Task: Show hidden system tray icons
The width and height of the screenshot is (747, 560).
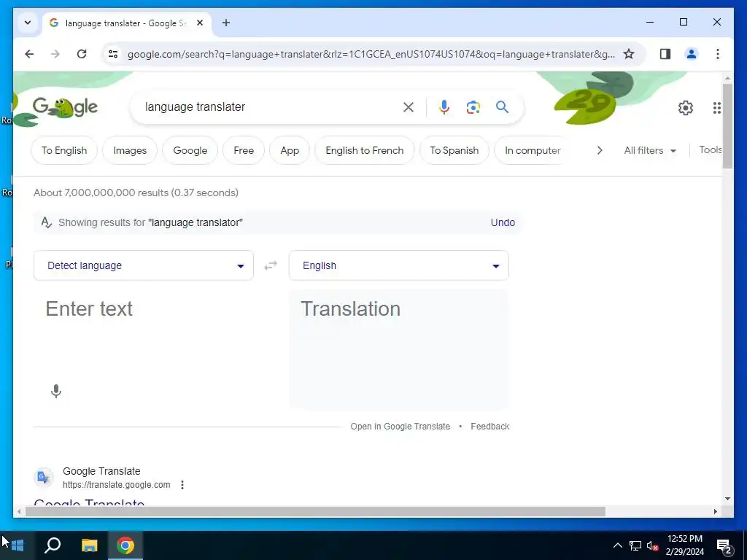Action: click(617, 545)
